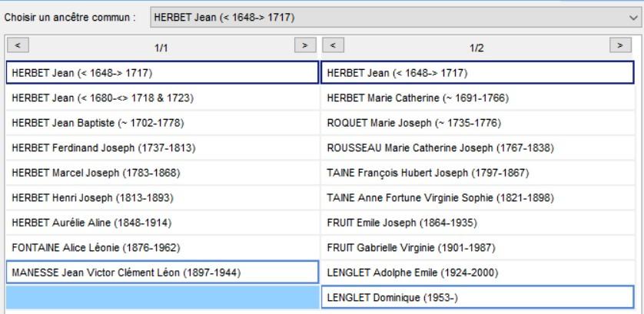The height and width of the screenshot is (314, 644).
Task: Go to next lineage in left column
Action: [305, 45]
